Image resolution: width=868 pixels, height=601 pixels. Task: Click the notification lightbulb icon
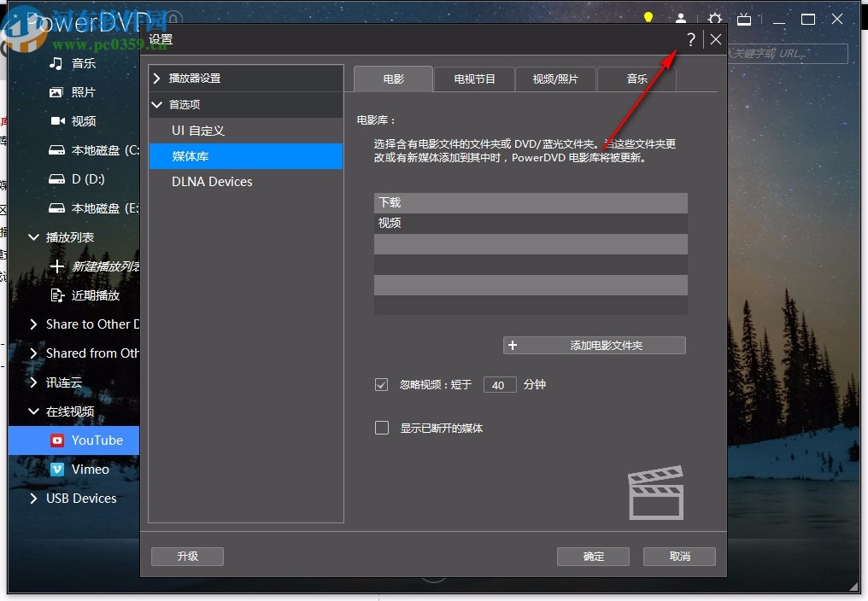(x=648, y=17)
